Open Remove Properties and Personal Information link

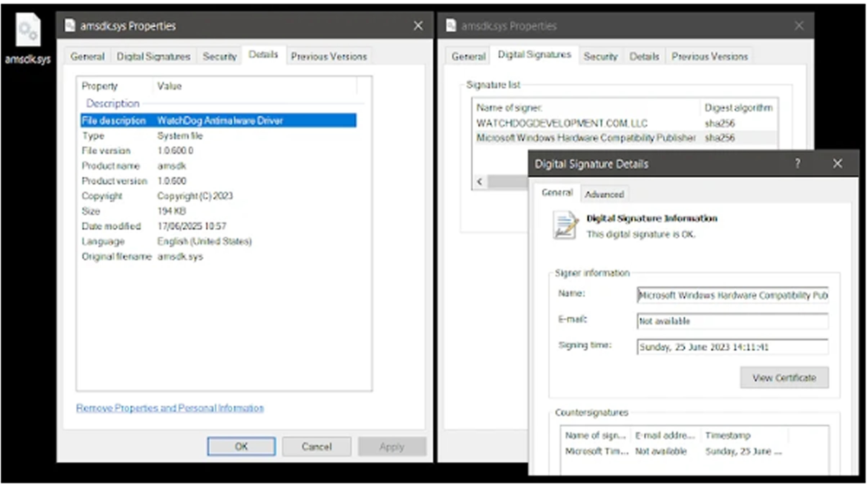pyautogui.click(x=170, y=408)
